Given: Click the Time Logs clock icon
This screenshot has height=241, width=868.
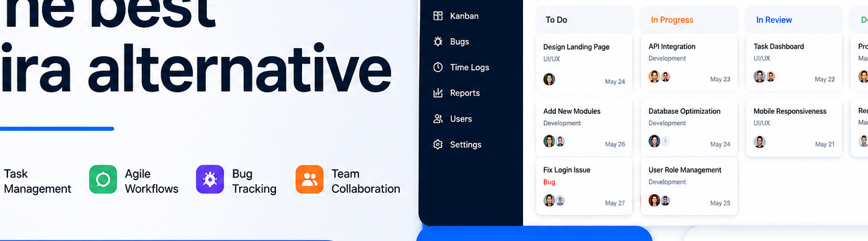Looking at the screenshot, I should click(x=438, y=67).
